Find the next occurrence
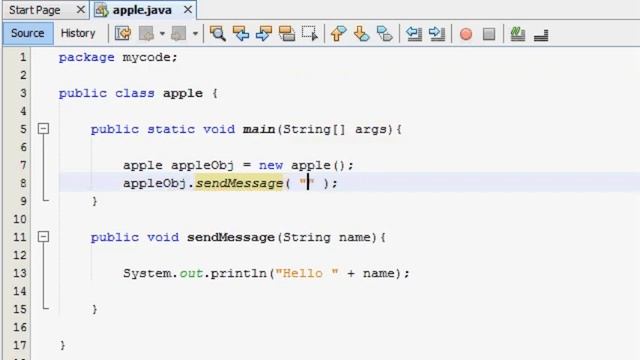 (264, 33)
